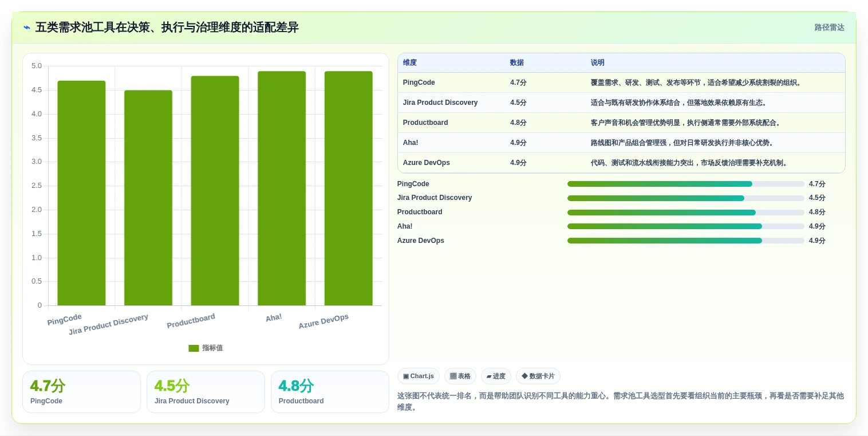Image resolution: width=868 pixels, height=436 pixels.
Task: Click the 说明 column header
Action: coord(598,62)
